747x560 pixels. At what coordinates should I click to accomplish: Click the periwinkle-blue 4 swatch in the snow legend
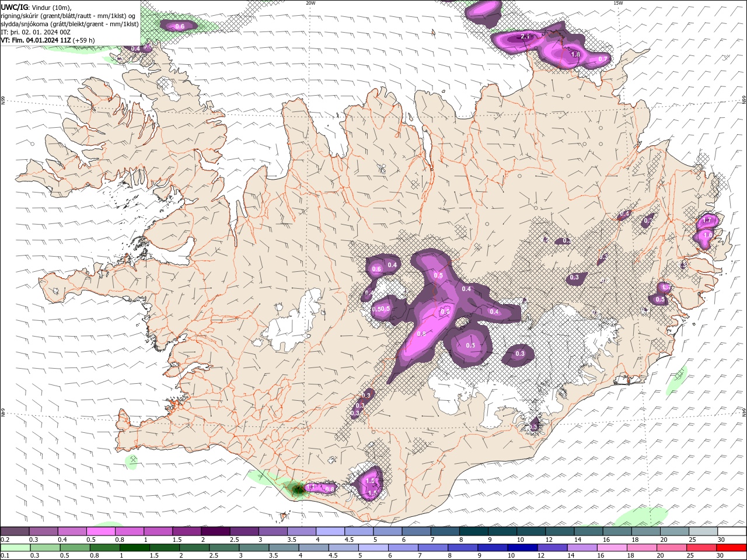(330, 531)
